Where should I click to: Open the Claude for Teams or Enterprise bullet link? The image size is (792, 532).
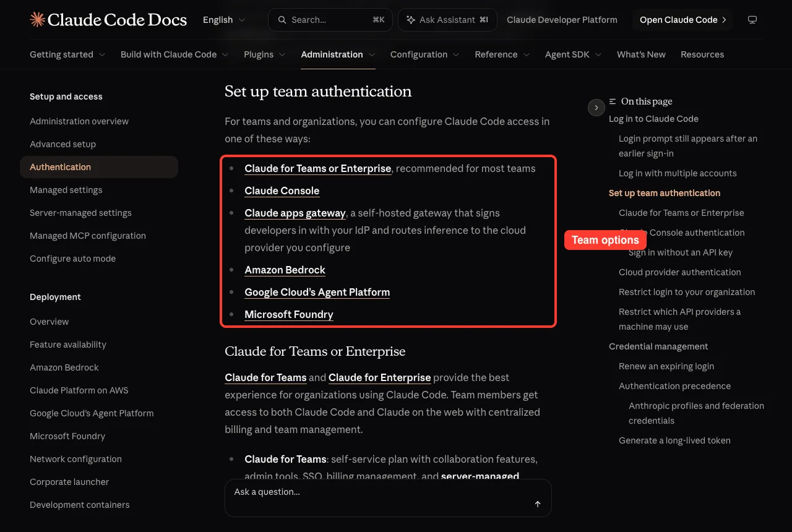pyautogui.click(x=318, y=168)
